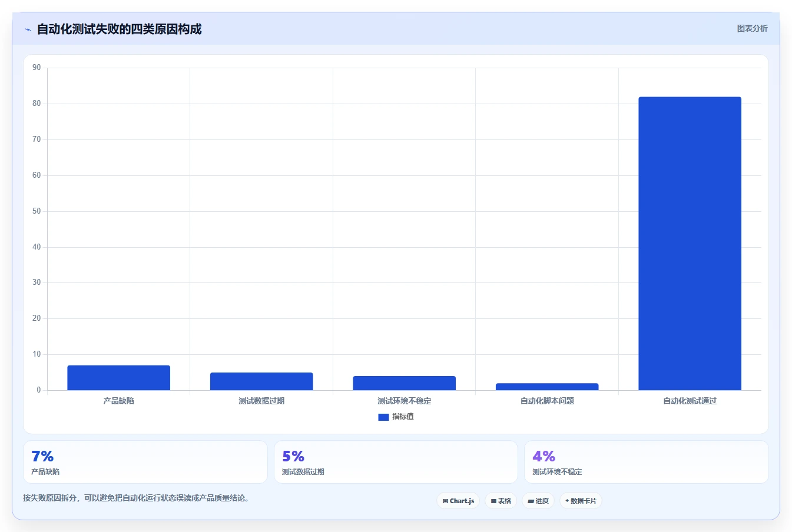Screen dimensions: 792x532
Task: Click the tall 自动化测试通过 bar
Action: (x=690, y=244)
